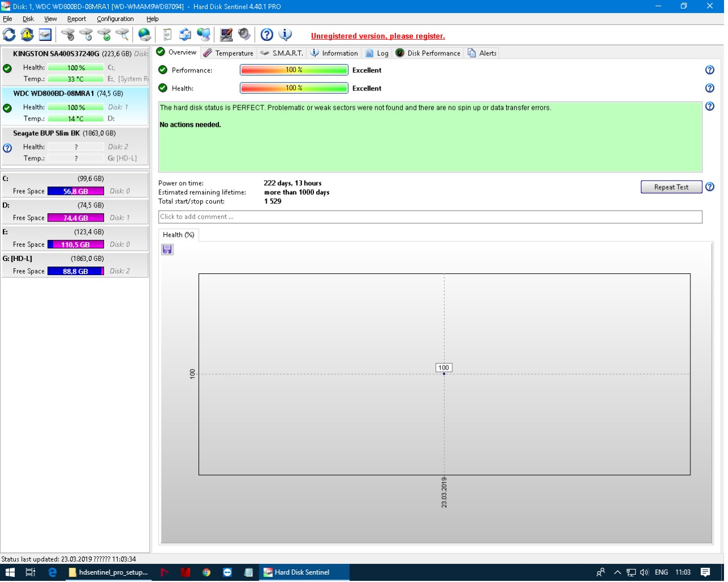Click the Health 100% progress bar
The image size is (728, 582).
(293, 88)
